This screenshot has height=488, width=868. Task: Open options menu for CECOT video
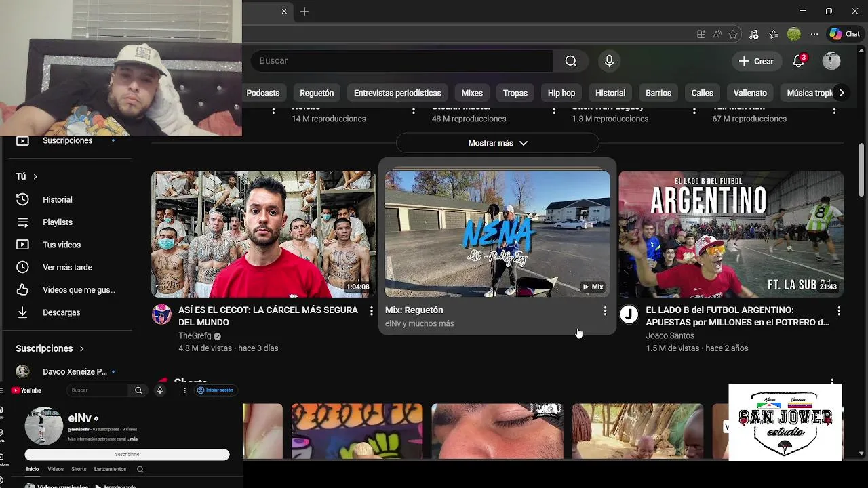(371, 310)
